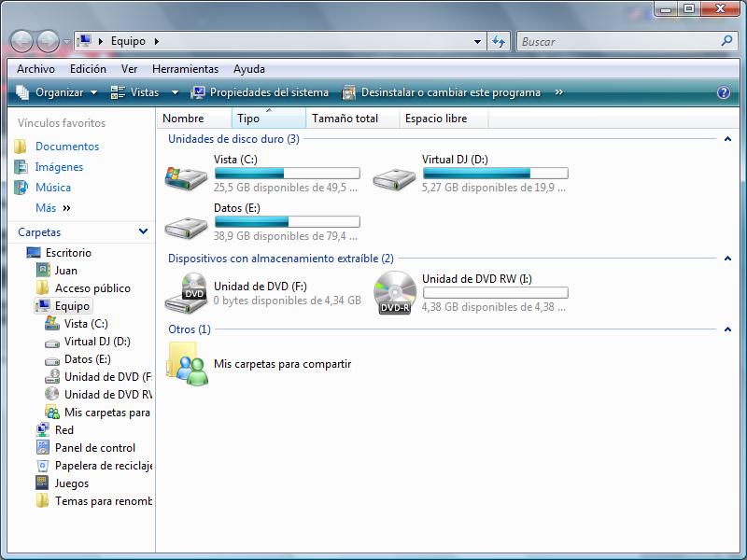Image resolution: width=747 pixels, height=560 pixels.
Task: Open recent pages dropdown beside navigation arrows
Action: (x=66, y=41)
